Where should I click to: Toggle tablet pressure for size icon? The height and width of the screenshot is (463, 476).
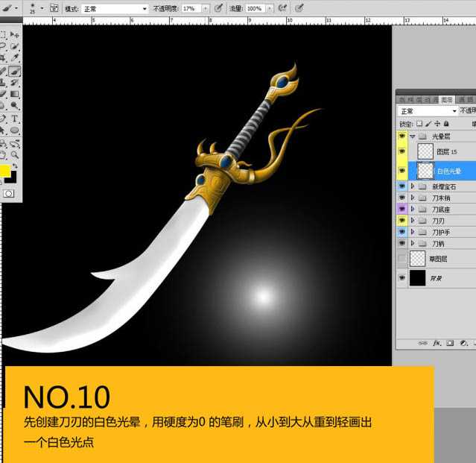pos(299,8)
